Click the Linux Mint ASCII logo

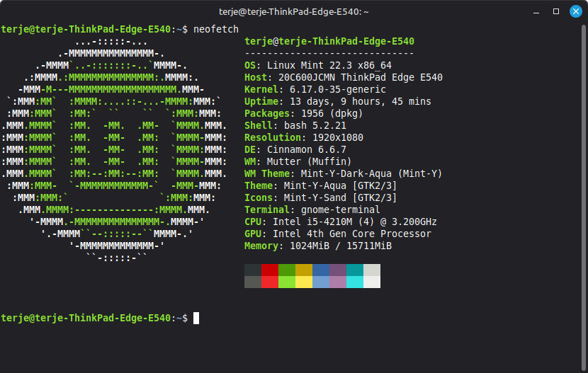click(114, 149)
